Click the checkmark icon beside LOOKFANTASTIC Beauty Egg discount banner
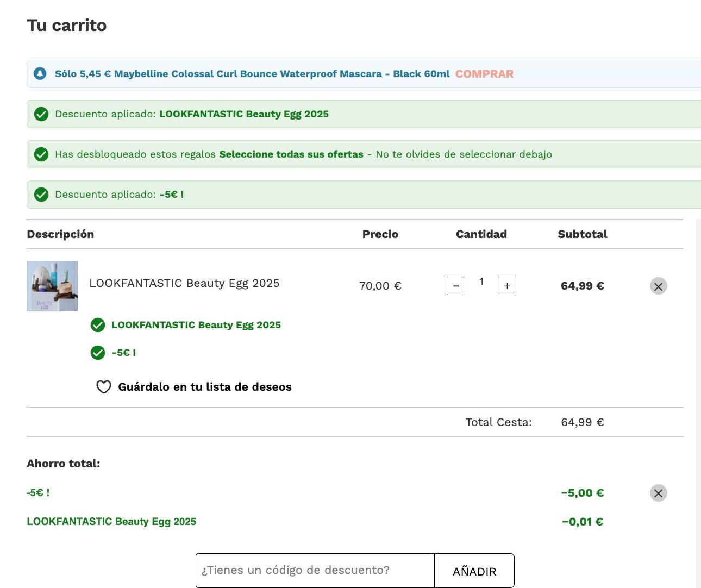This screenshot has width=701, height=588. point(41,114)
